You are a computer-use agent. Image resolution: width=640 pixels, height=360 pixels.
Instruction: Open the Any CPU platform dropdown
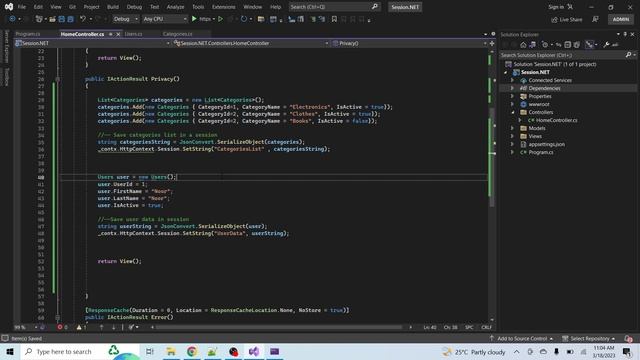[165, 19]
